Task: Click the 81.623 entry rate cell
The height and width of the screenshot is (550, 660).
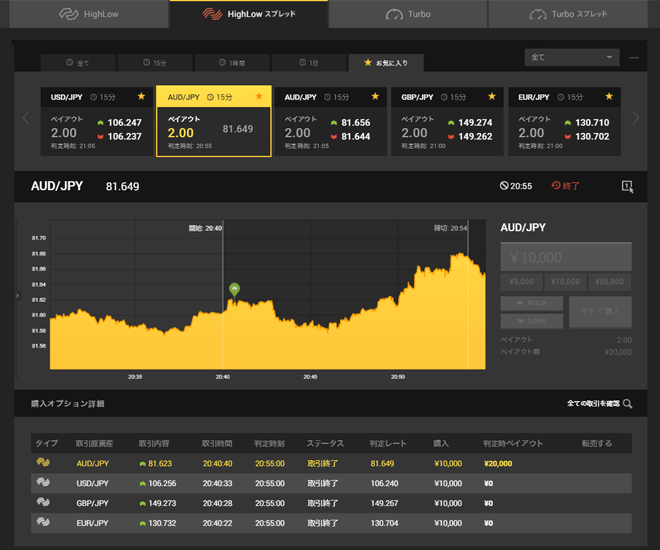Action: [x=156, y=463]
